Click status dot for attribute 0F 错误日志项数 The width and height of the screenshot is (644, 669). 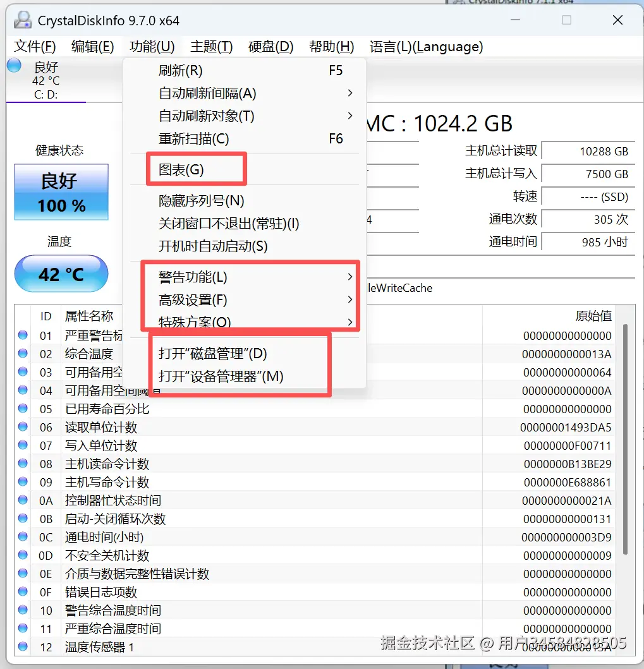pyautogui.click(x=23, y=591)
